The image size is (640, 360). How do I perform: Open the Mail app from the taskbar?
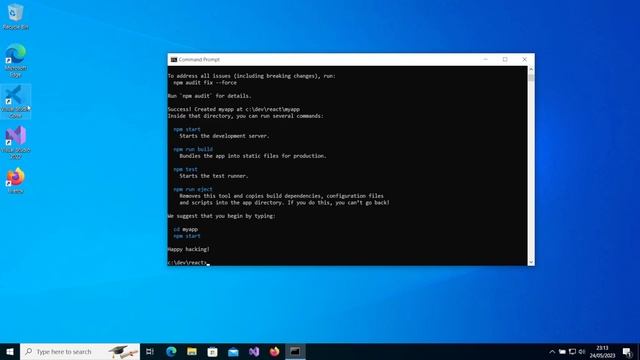pos(233,351)
